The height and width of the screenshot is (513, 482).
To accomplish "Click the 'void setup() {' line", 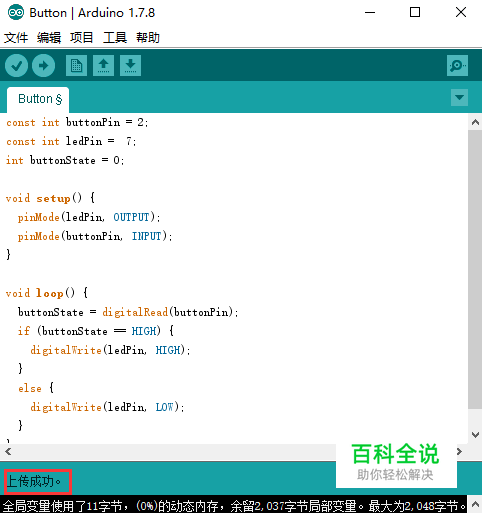I will 51,198.
